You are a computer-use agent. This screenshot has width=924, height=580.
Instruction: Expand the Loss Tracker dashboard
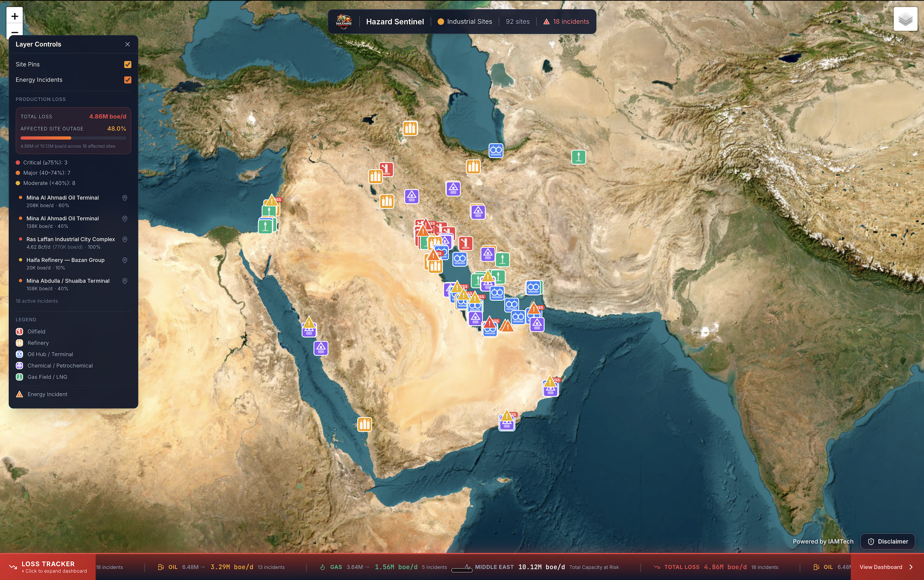point(48,566)
